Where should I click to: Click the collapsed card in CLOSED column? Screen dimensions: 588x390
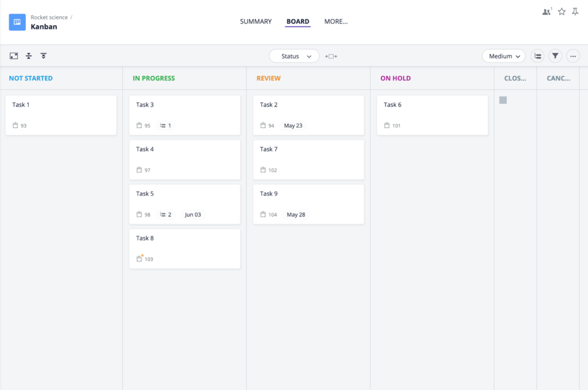(x=502, y=99)
